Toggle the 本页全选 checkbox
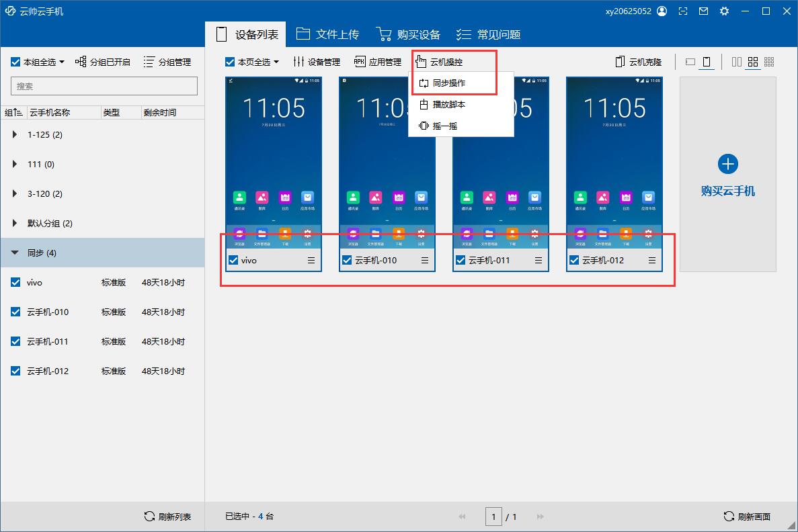Screen dimensions: 798x532 tap(230, 62)
